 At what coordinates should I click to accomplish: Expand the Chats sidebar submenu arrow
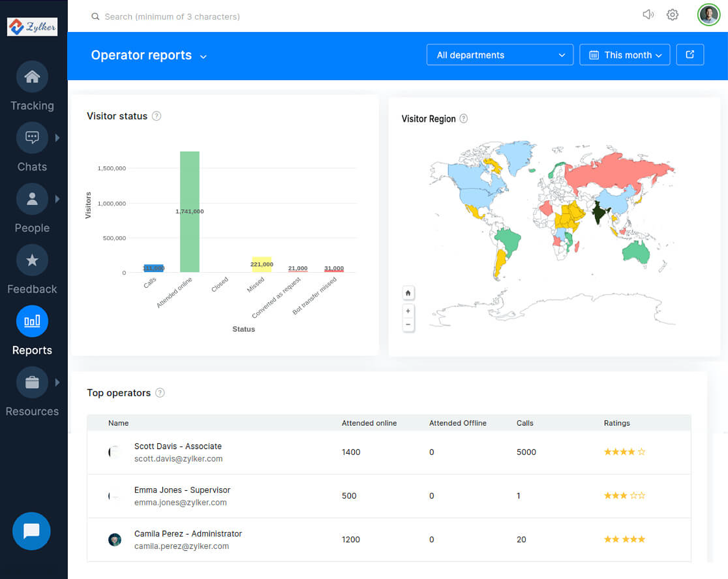coord(57,138)
